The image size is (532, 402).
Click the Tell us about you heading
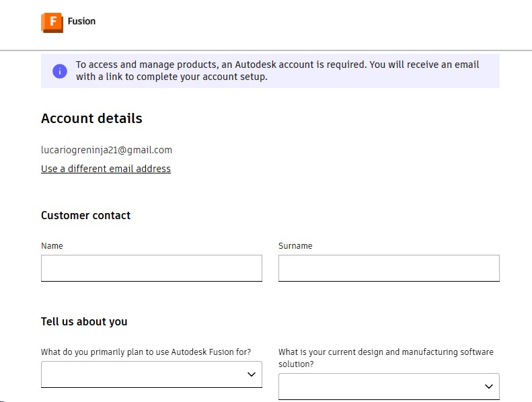(x=84, y=322)
